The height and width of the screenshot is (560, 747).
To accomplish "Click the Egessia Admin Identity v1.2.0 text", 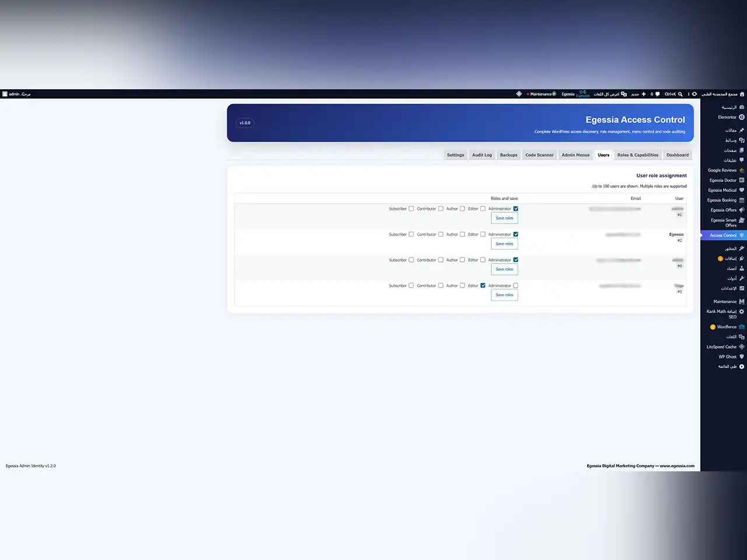I will [31, 466].
